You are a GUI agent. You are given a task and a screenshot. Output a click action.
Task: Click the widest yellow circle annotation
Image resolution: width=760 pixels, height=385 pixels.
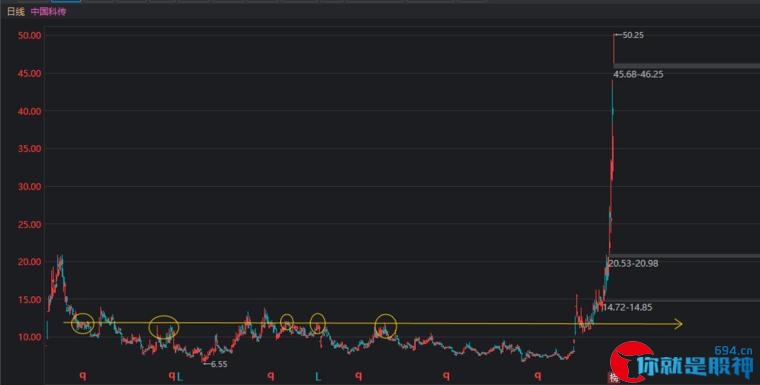click(164, 326)
